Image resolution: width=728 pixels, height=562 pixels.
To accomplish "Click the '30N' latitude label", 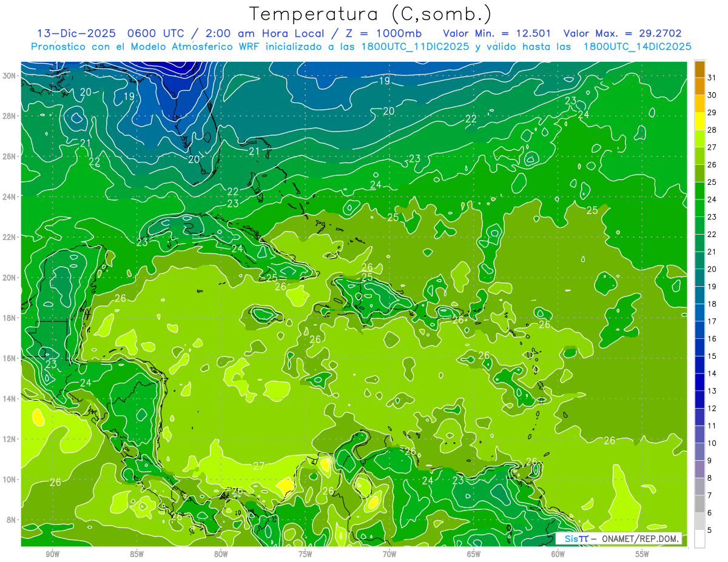I will [x=9, y=75].
